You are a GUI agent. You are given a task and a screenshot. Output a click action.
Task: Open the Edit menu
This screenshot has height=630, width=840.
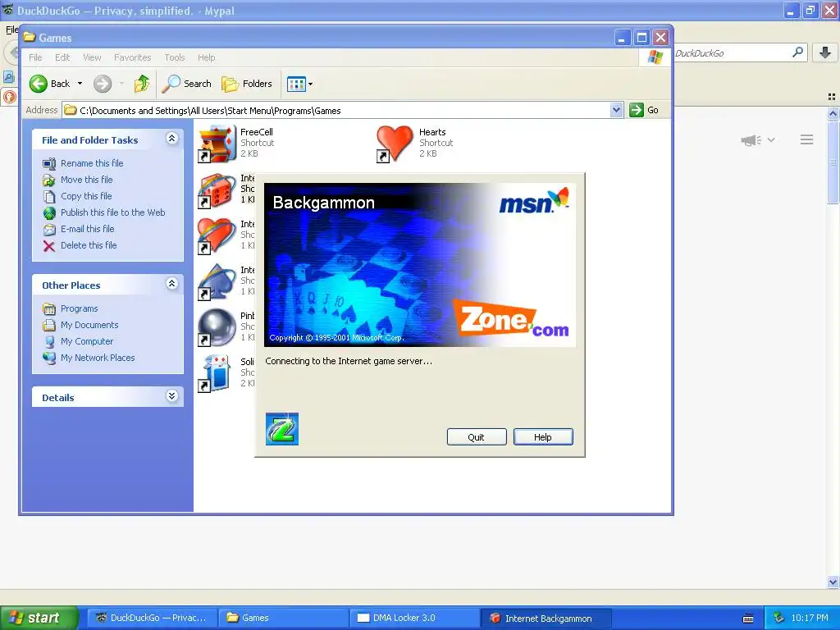[x=62, y=57]
